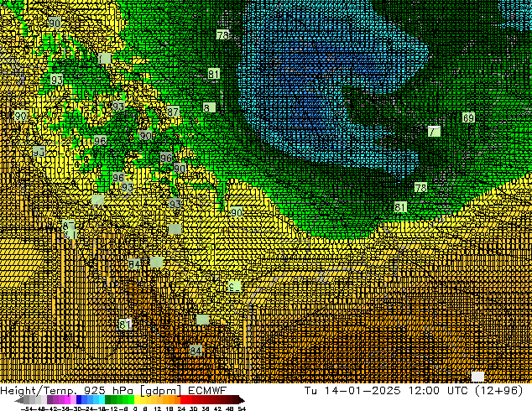532x411 pixels.
Task: Click the magenta swatch in the colour legend
Action: click(x=67, y=399)
